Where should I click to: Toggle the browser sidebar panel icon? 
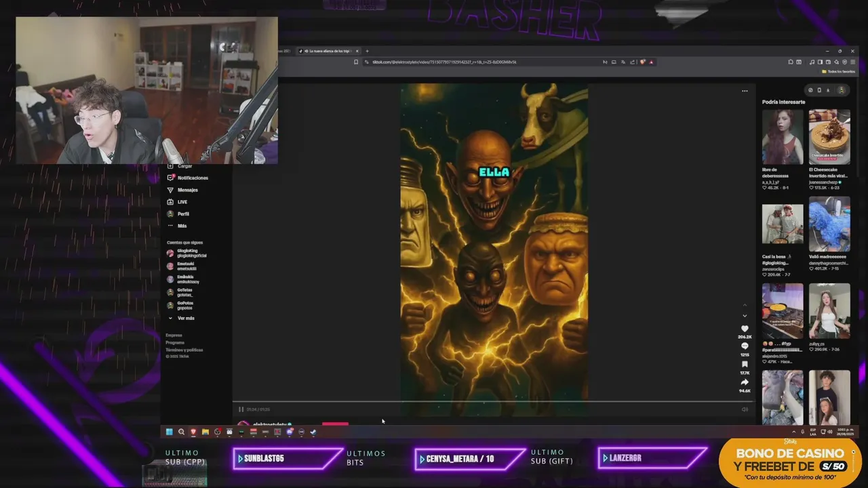(x=820, y=62)
